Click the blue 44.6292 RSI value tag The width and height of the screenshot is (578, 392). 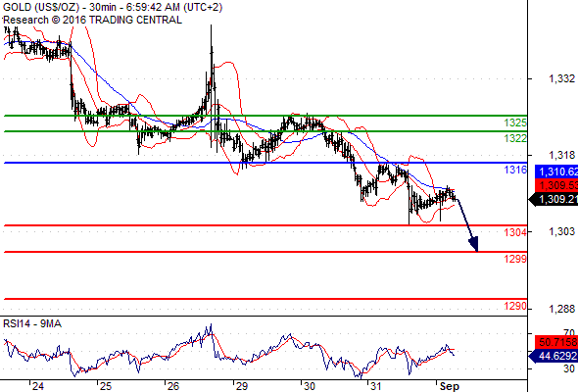(x=554, y=356)
